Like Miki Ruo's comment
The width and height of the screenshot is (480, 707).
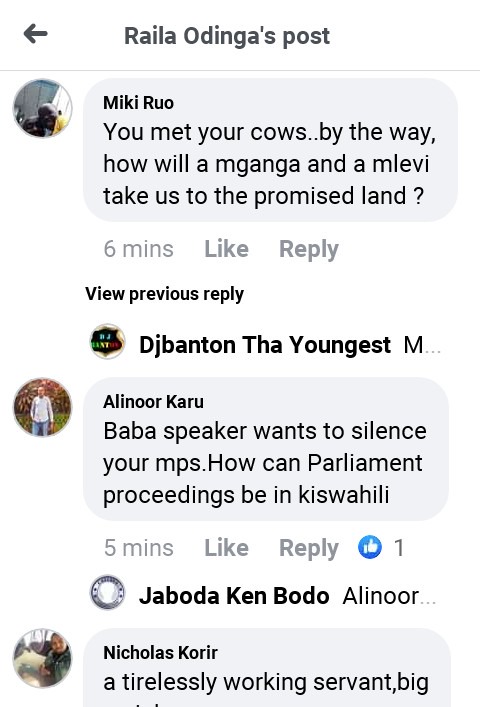click(226, 249)
